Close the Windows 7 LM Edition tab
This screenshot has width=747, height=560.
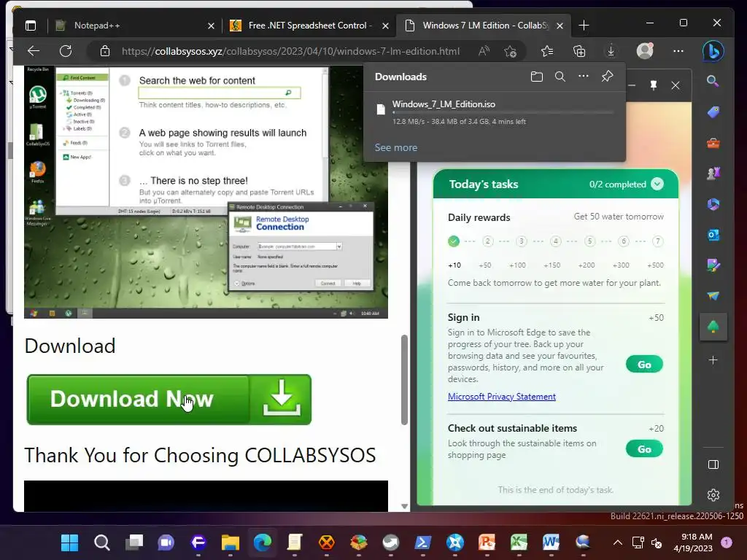pyautogui.click(x=560, y=26)
